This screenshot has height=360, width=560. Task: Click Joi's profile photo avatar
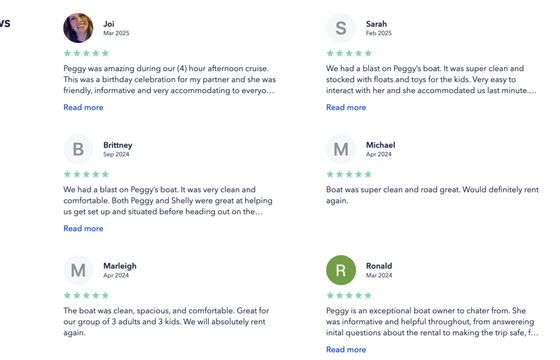(x=78, y=28)
